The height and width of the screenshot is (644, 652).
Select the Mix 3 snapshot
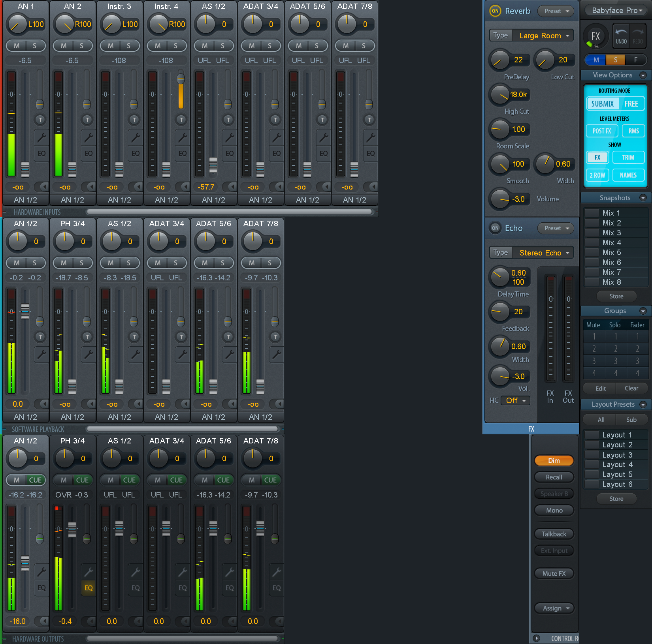click(611, 233)
